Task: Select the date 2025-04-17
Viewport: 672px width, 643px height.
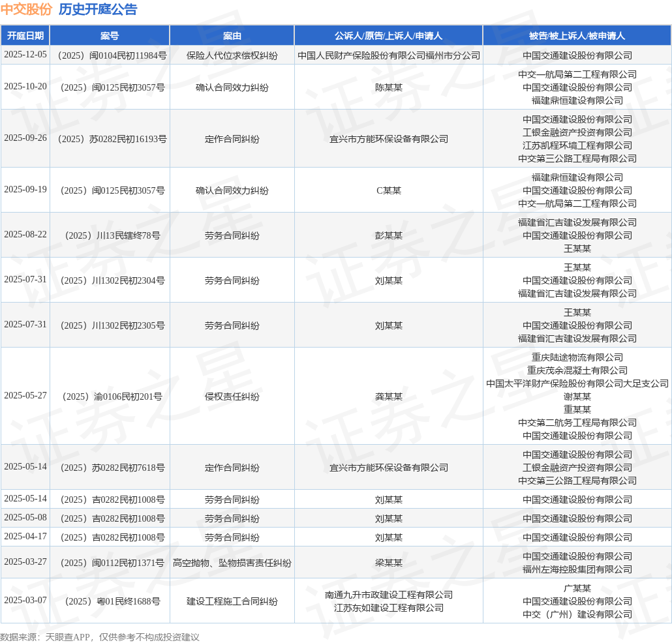Action: point(25,536)
